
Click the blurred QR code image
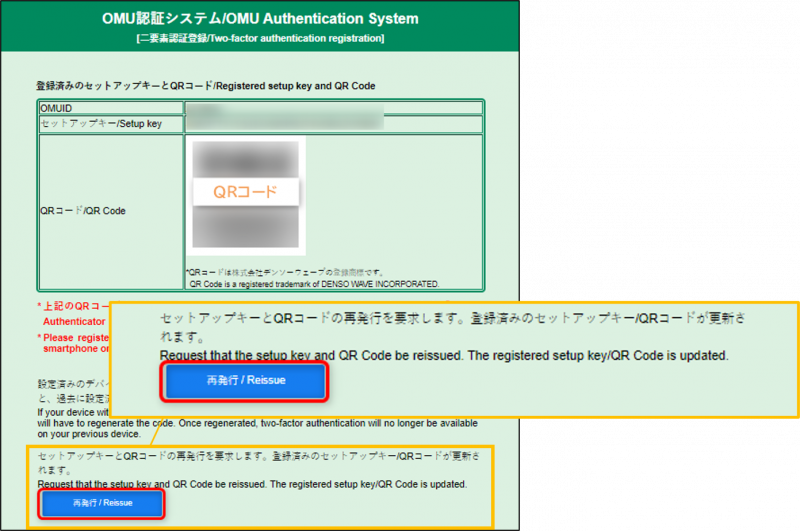pos(245,194)
